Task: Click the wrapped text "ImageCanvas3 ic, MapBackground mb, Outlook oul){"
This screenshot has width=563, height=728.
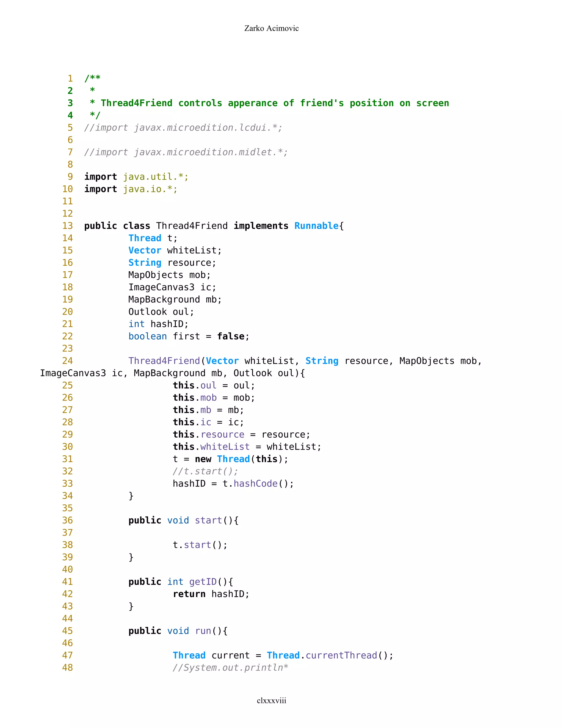Action: click(172, 373)
